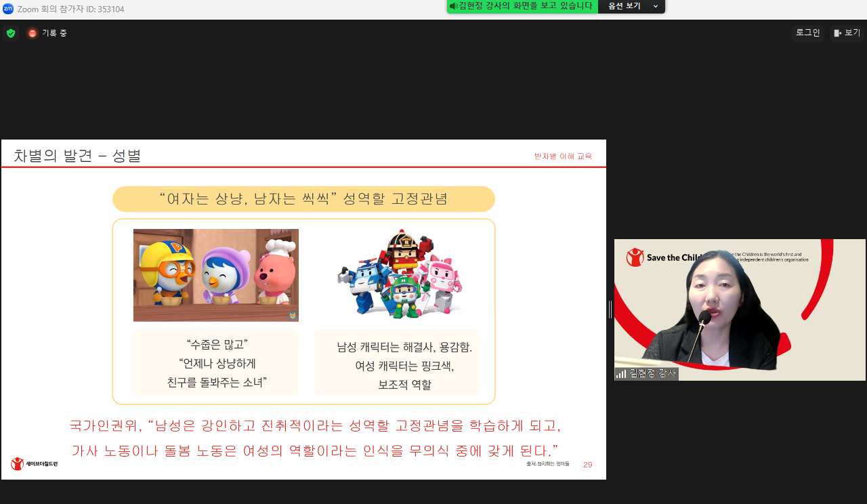Click the Pororo cartoon image on slide
This screenshot has width=867, height=504.
coord(216,275)
